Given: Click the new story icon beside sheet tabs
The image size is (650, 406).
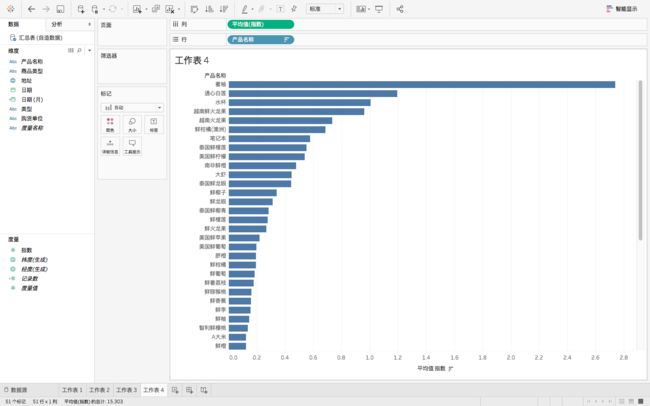Looking at the screenshot, I should pos(204,390).
